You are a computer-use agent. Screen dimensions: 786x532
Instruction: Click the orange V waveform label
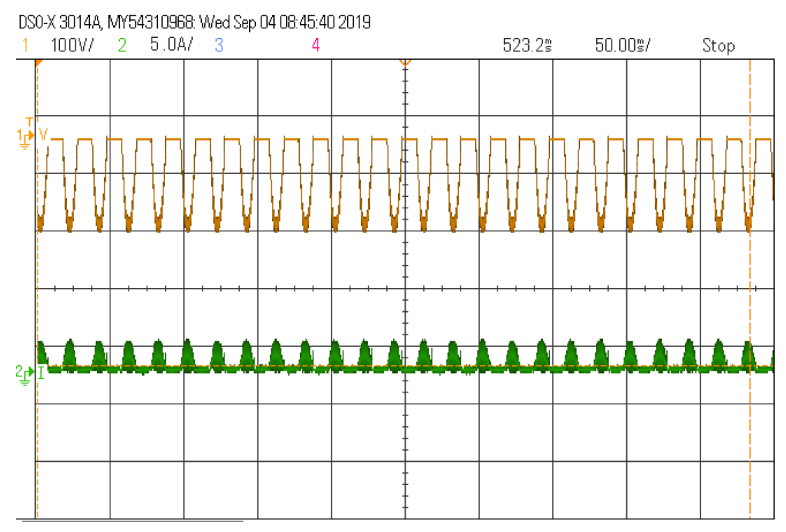coord(43,135)
